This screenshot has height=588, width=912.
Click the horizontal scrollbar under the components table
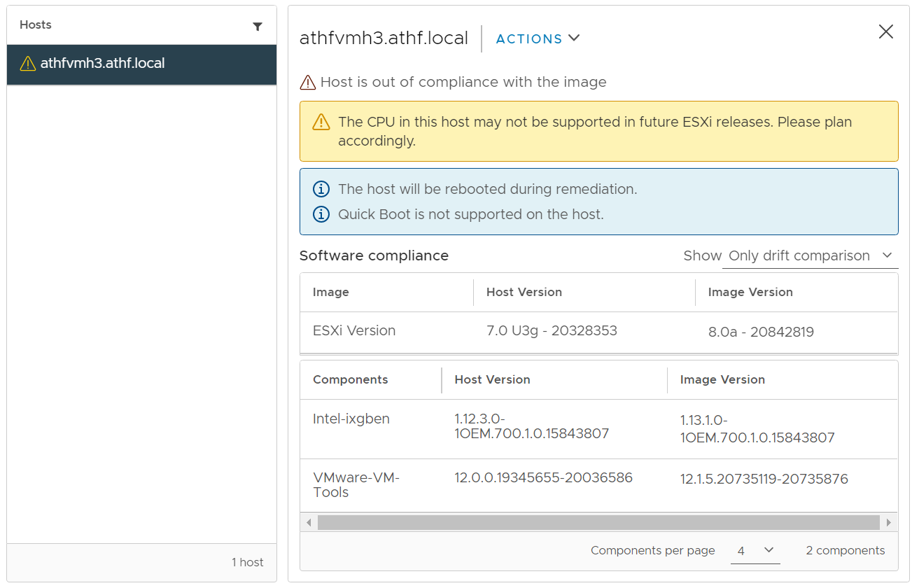click(599, 522)
